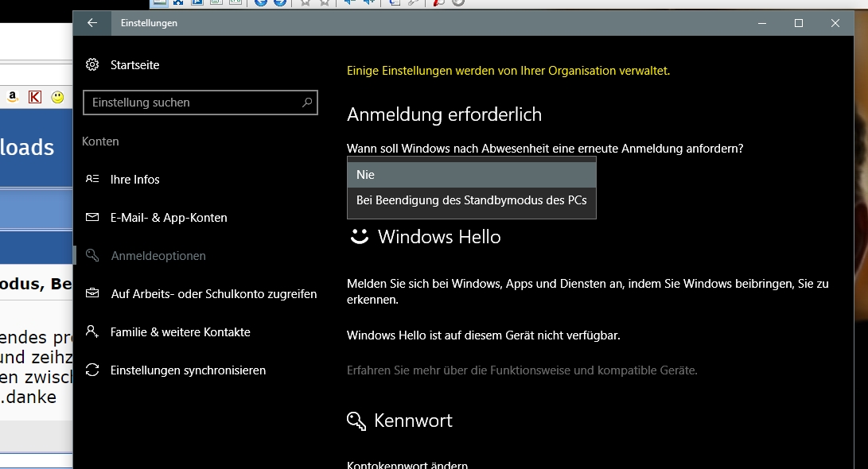The width and height of the screenshot is (868, 469).
Task: Click the yellow smiley bookmark in browser
Action: (57, 97)
